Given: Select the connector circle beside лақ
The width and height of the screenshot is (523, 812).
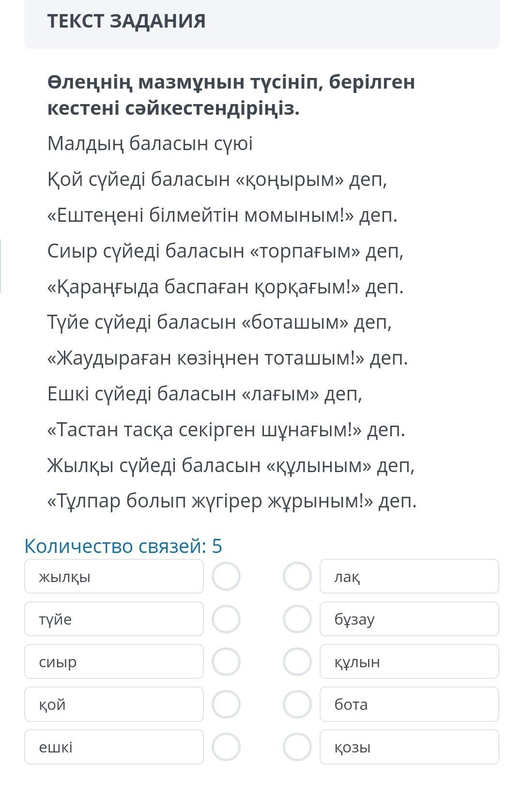Looking at the screenshot, I should pyautogui.click(x=297, y=576).
